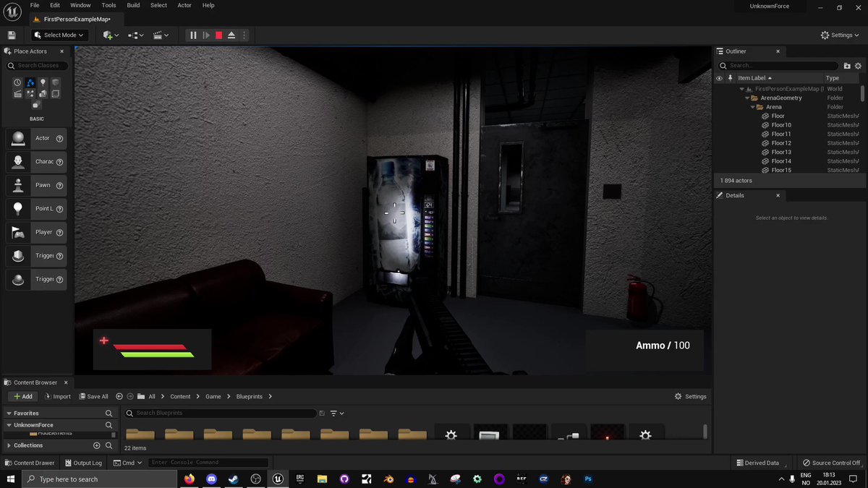Viewport: 868px width, 488px height.
Task: Click Save All in the Content Browser
Action: [x=93, y=396]
